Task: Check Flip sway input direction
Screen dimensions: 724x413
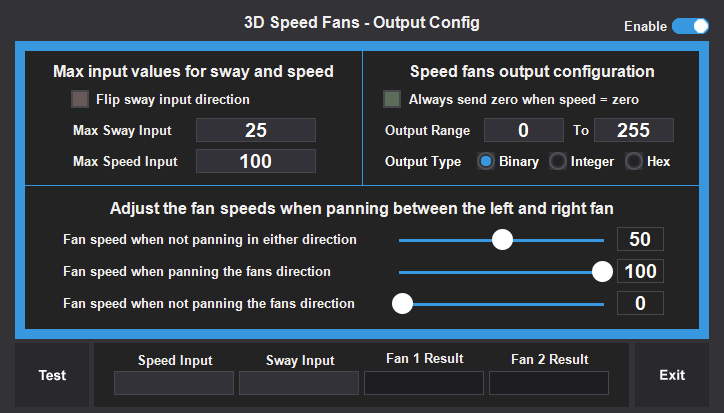Action: point(80,99)
